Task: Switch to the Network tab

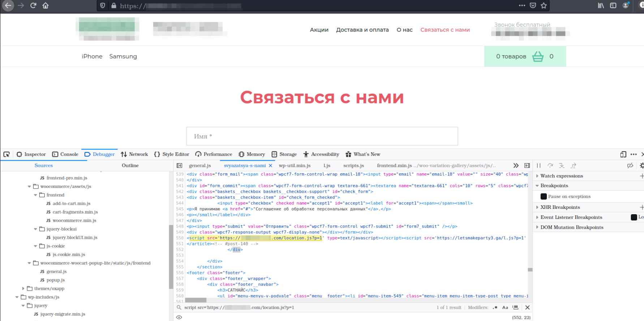Action: coord(134,155)
